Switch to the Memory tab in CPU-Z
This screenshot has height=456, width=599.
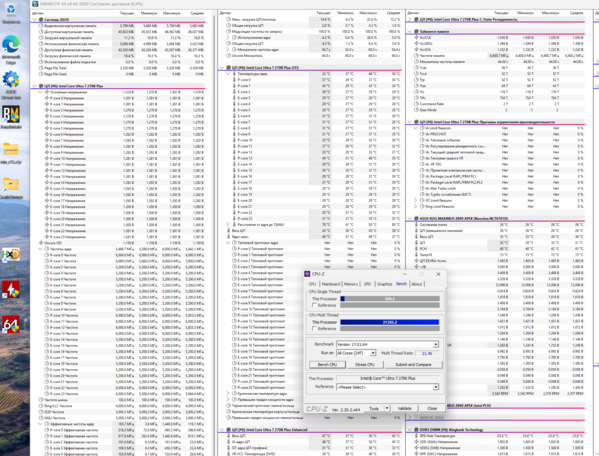pos(351,284)
